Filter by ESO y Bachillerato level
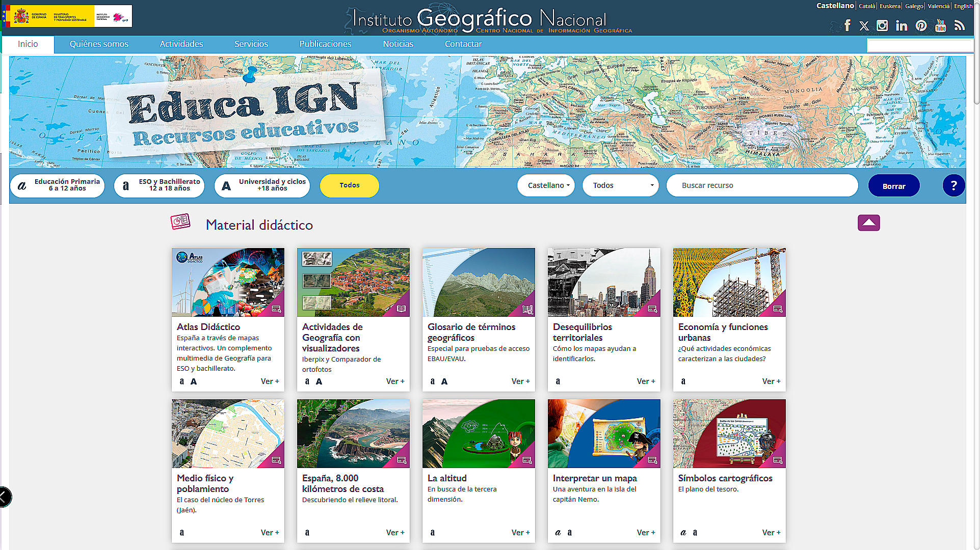 pos(159,185)
